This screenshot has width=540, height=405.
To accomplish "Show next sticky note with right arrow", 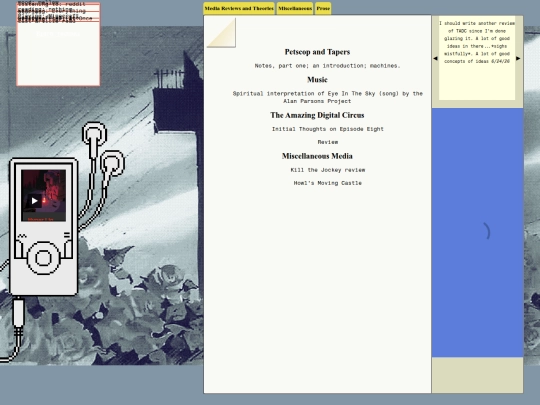I will coord(518,59).
